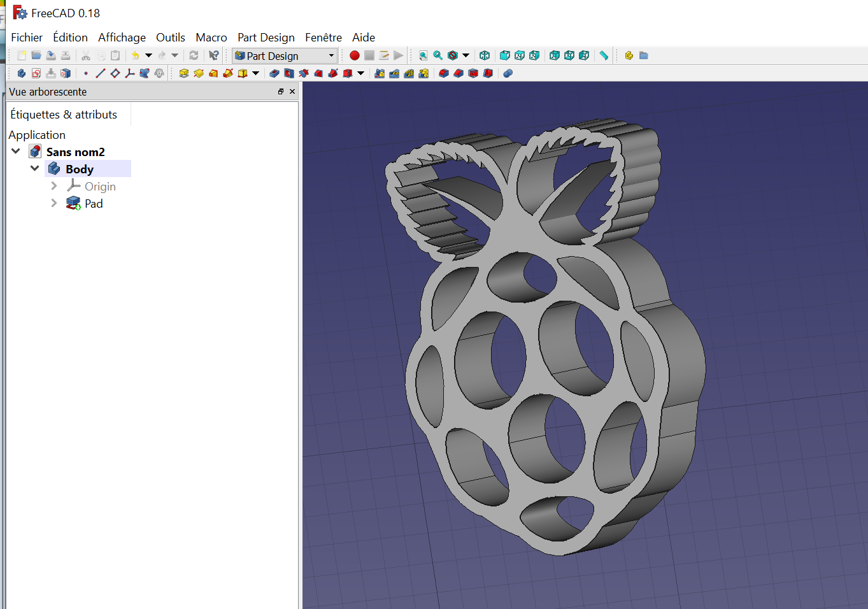868x609 pixels.
Task: Create a shape binder
Action: pyautogui.click(x=145, y=73)
